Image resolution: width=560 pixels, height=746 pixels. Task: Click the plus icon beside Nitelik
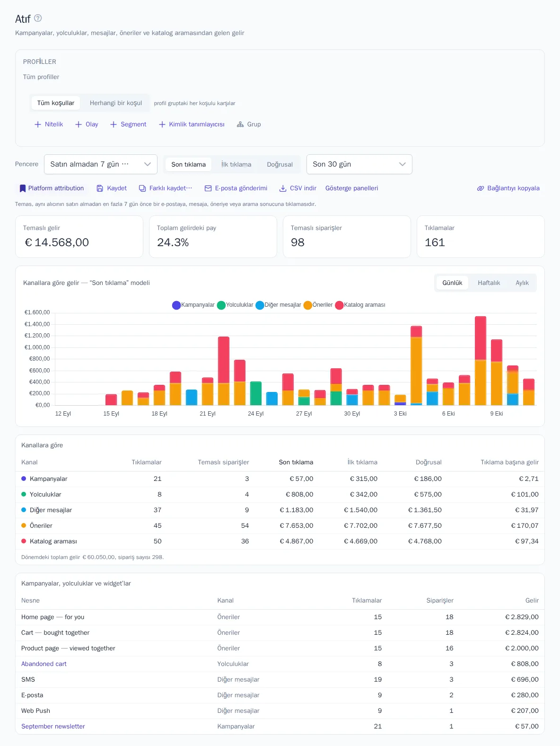click(38, 124)
